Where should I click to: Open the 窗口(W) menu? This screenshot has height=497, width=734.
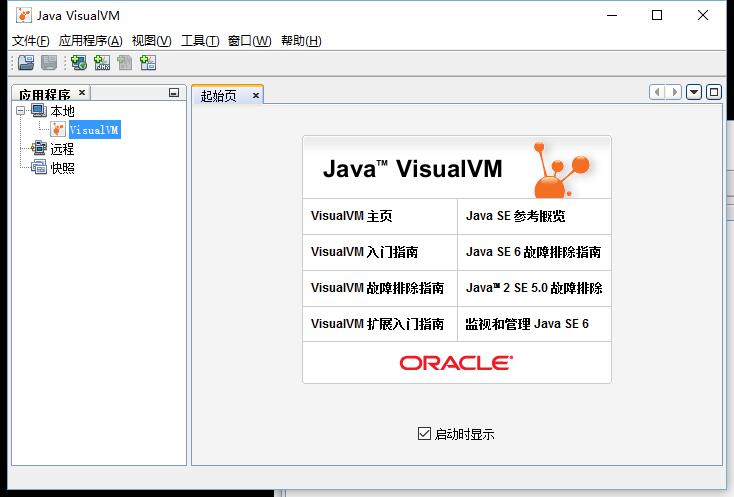(x=249, y=41)
